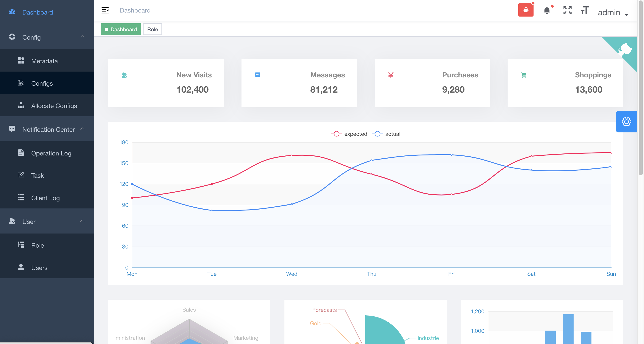The height and width of the screenshot is (344, 644).
Task: Click the New Visits stat card
Action: pyautogui.click(x=166, y=83)
